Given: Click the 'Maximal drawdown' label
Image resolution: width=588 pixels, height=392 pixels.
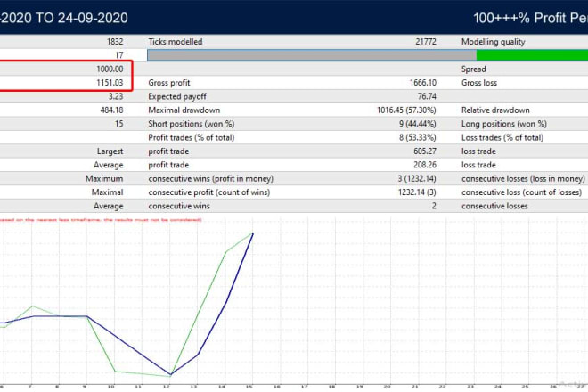Looking at the screenshot, I should coord(184,110).
